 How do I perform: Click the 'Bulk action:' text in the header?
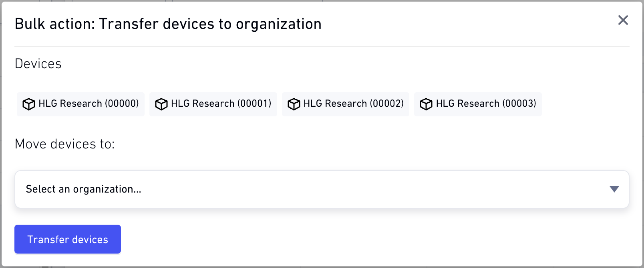(55, 24)
